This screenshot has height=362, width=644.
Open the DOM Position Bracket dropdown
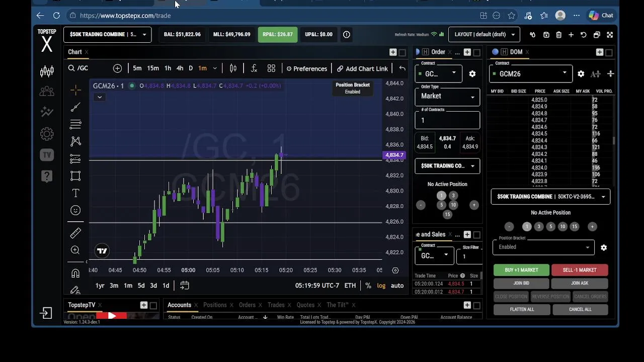pos(543,247)
